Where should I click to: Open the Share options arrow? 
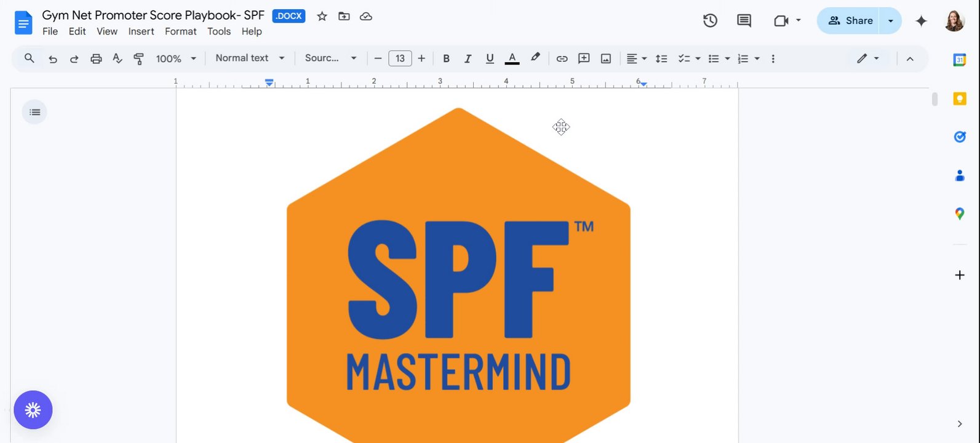tap(890, 21)
